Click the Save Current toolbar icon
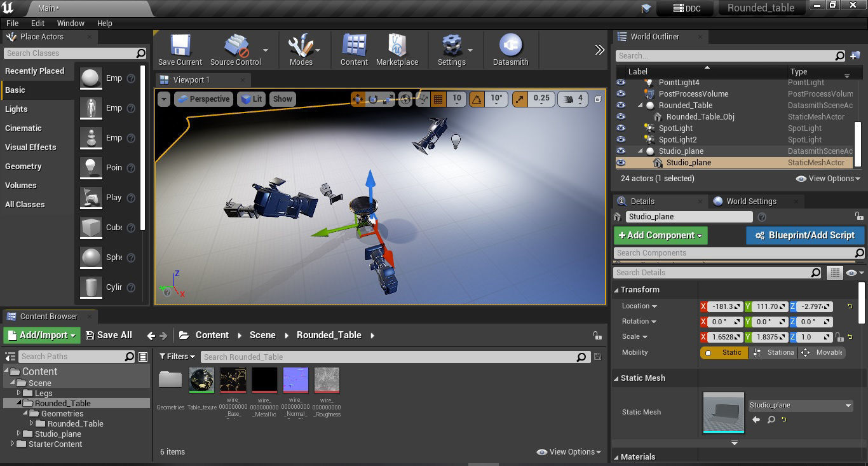Image resolution: width=868 pixels, height=466 pixels. click(180, 50)
